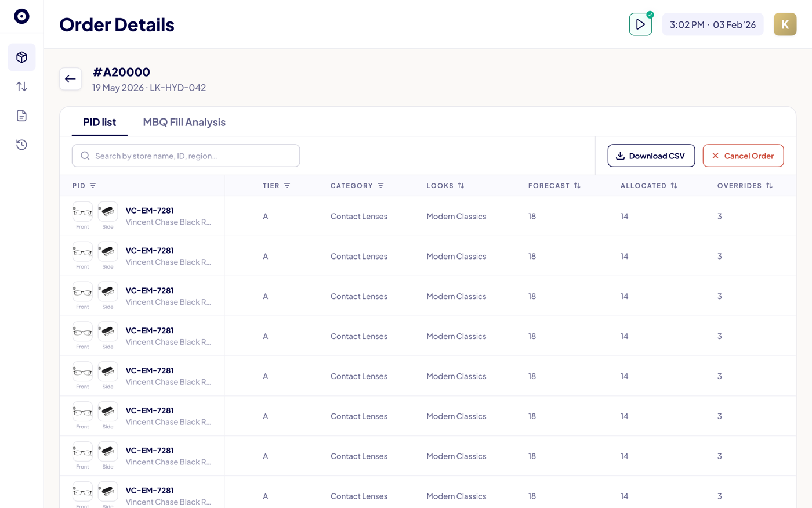812x508 pixels.
Task: Click VC-EM-7281 in the third row
Action: tap(150, 291)
